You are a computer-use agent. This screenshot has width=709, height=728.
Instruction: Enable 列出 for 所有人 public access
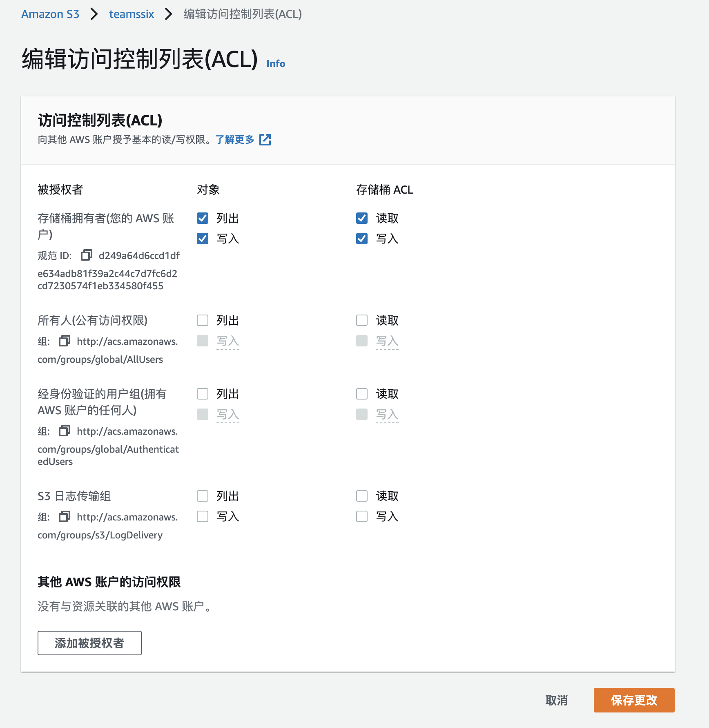[203, 320]
